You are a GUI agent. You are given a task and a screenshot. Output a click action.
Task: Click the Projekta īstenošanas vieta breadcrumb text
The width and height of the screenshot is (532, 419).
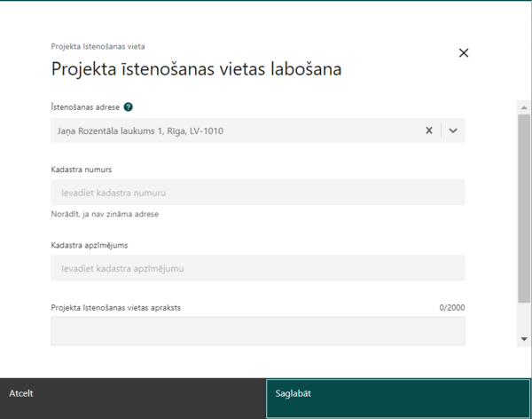tap(98, 46)
